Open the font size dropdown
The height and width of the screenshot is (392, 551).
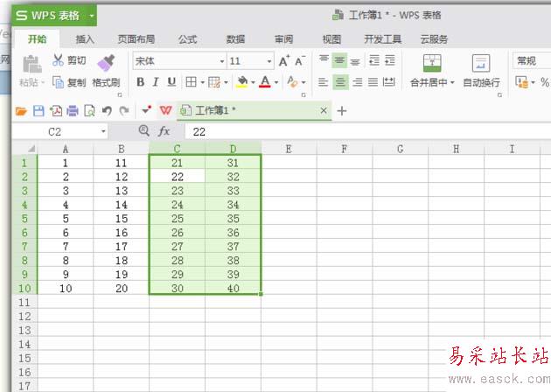(269, 61)
